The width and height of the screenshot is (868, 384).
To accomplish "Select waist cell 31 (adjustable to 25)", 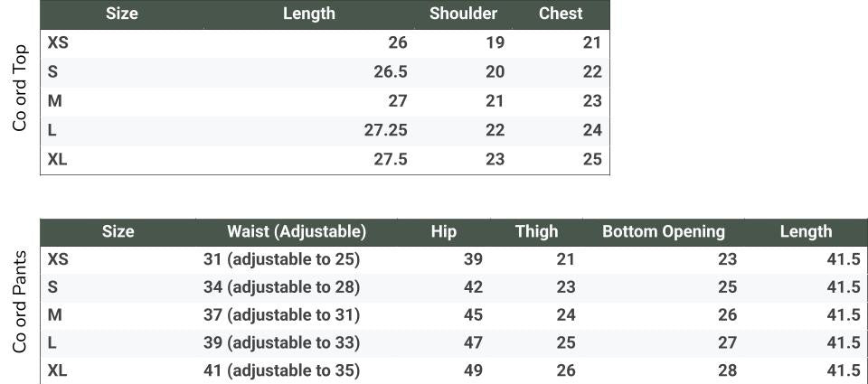I will tap(282, 259).
